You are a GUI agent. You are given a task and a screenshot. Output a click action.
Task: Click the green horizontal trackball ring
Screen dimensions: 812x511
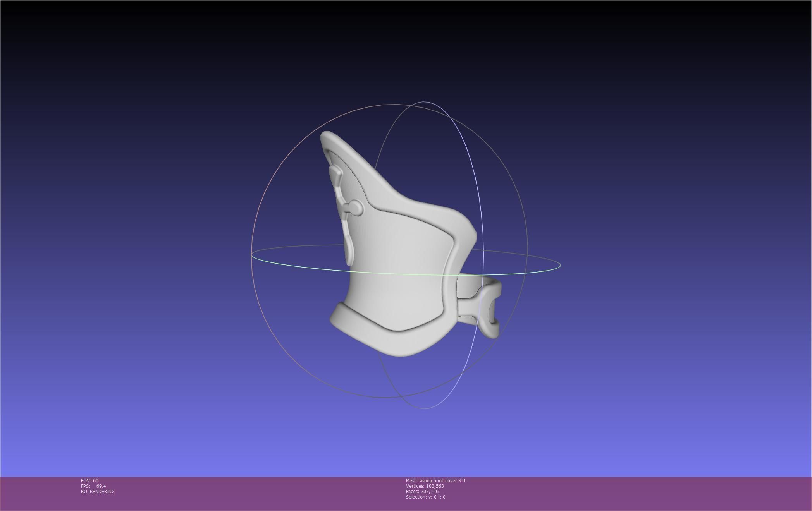click(406, 274)
